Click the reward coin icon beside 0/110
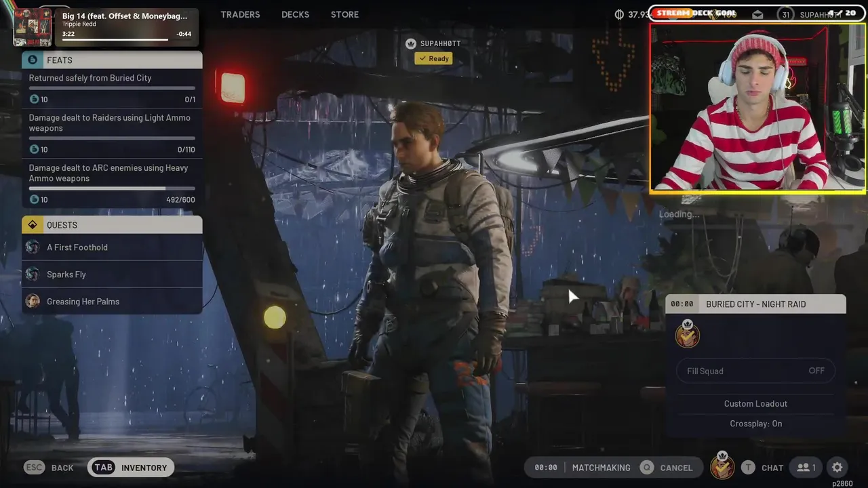 (34, 149)
